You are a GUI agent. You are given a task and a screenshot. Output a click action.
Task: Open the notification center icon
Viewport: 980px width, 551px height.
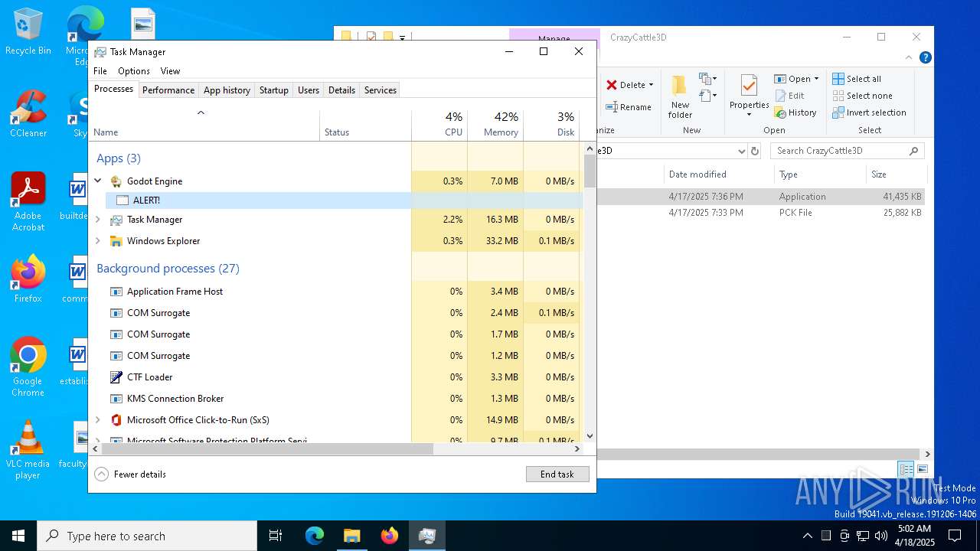point(955,536)
